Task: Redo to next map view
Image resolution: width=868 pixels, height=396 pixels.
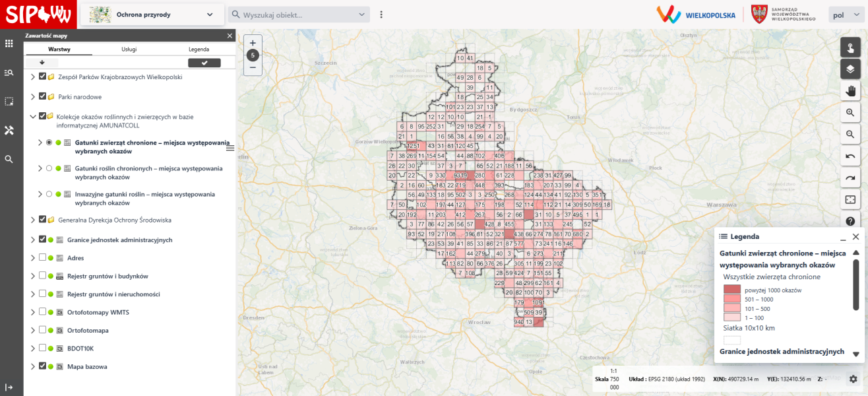Action: pyautogui.click(x=850, y=178)
